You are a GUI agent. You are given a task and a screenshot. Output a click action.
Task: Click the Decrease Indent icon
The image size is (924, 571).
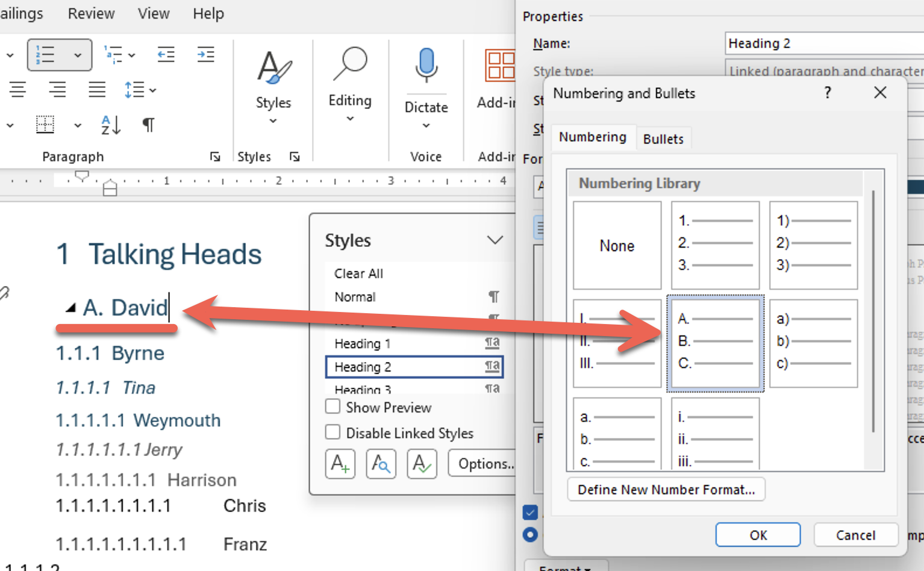tap(166, 55)
